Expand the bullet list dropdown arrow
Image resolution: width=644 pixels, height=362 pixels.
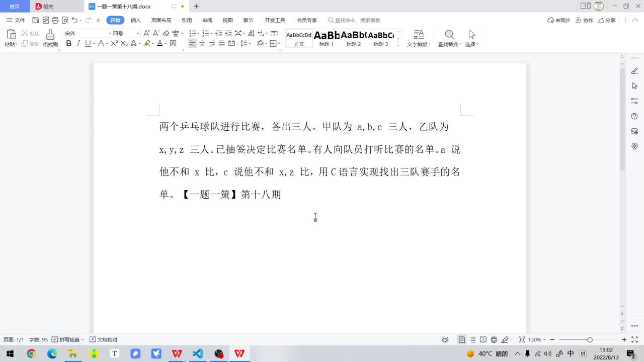click(198, 34)
